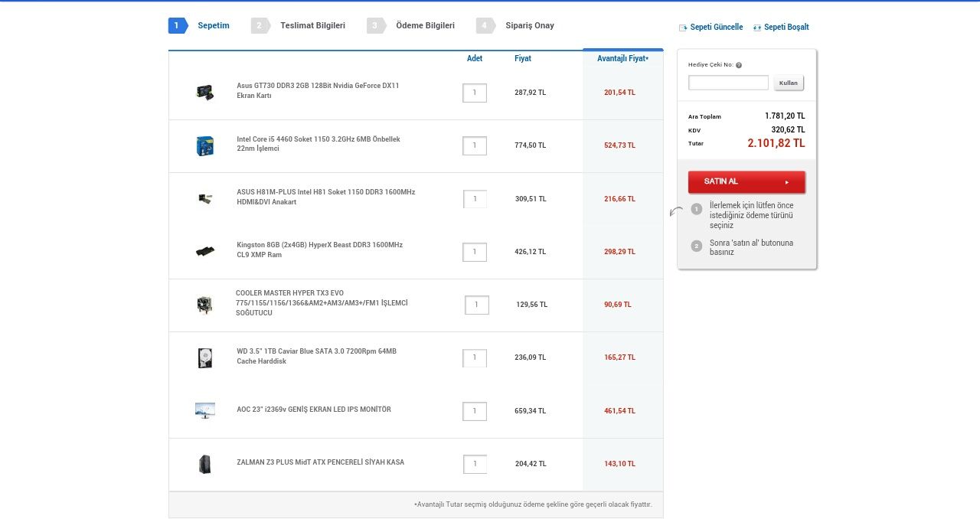
Task: Go to the Teslimat Bilgileri step
Action: tap(312, 25)
